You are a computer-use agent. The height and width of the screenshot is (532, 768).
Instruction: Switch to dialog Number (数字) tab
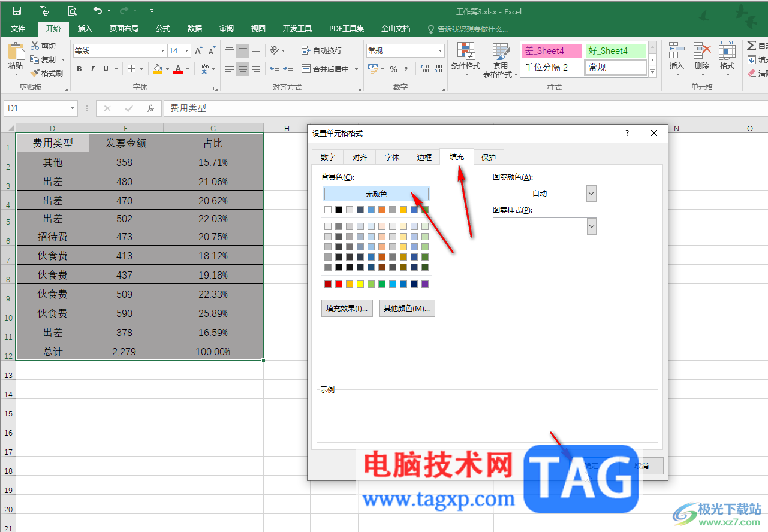pyautogui.click(x=327, y=157)
